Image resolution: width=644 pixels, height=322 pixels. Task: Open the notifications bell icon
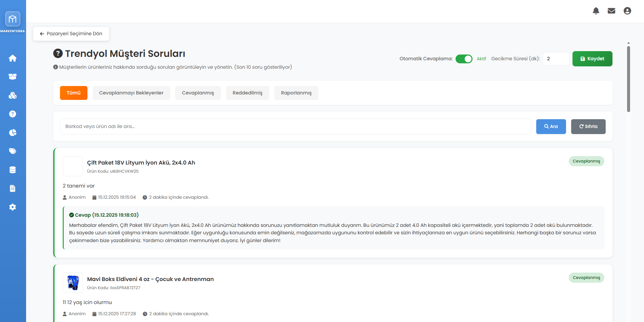pos(596,11)
